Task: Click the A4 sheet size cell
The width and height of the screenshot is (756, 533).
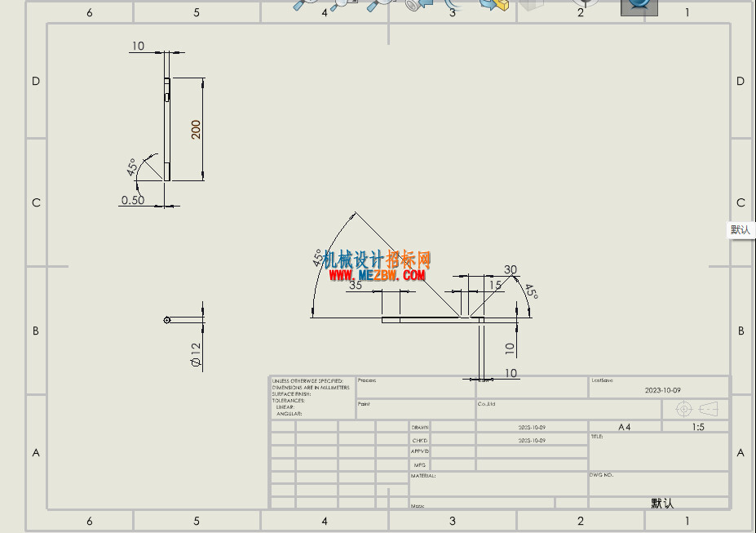Action: (625, 427)
